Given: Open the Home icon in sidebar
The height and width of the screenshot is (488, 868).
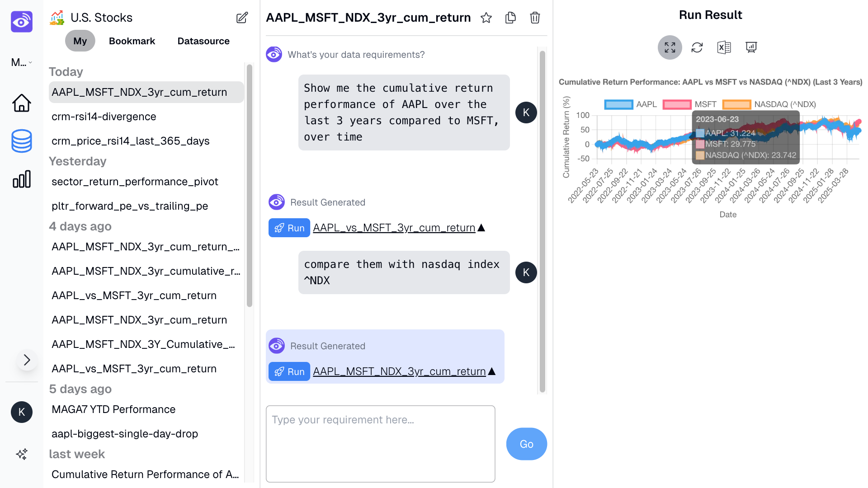Looking at the screenshot, I should (22, 103).
